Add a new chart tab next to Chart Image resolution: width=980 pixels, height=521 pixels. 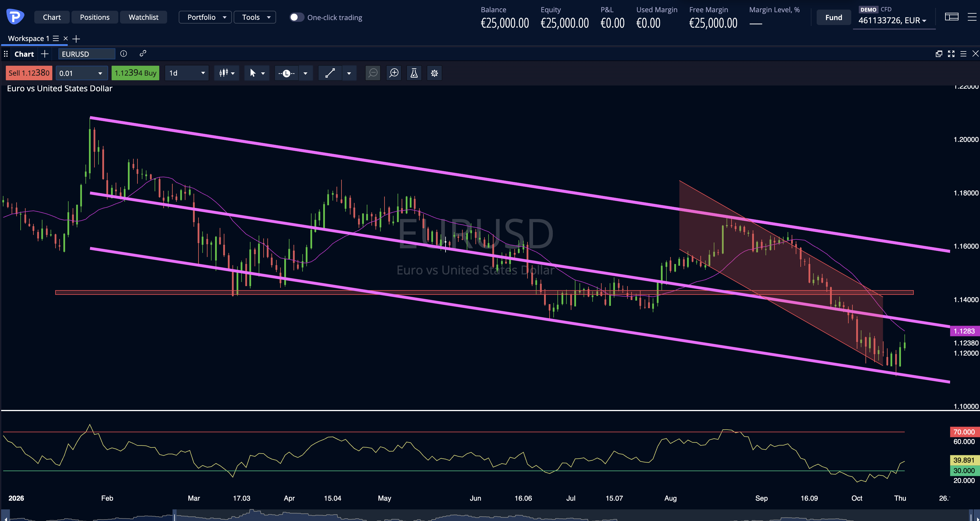[x=45, y=54]
